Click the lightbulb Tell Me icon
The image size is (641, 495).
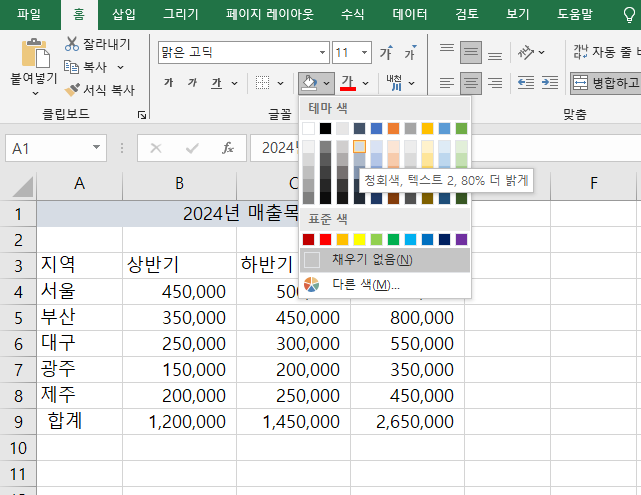click(629, 15)
